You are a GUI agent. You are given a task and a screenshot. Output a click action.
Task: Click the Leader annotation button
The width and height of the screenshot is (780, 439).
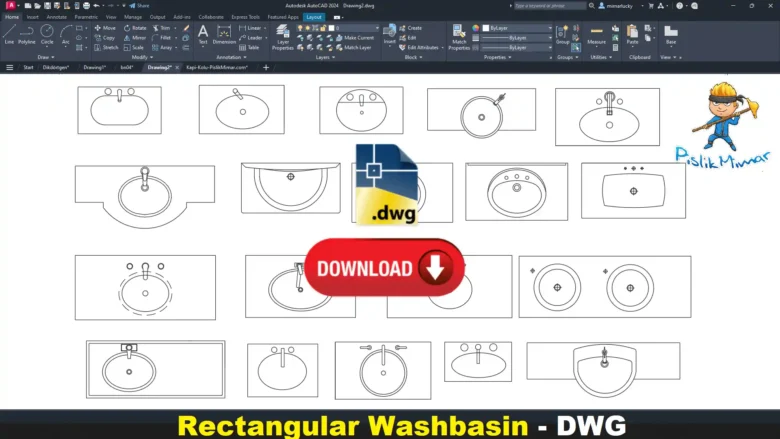[252, 38]
